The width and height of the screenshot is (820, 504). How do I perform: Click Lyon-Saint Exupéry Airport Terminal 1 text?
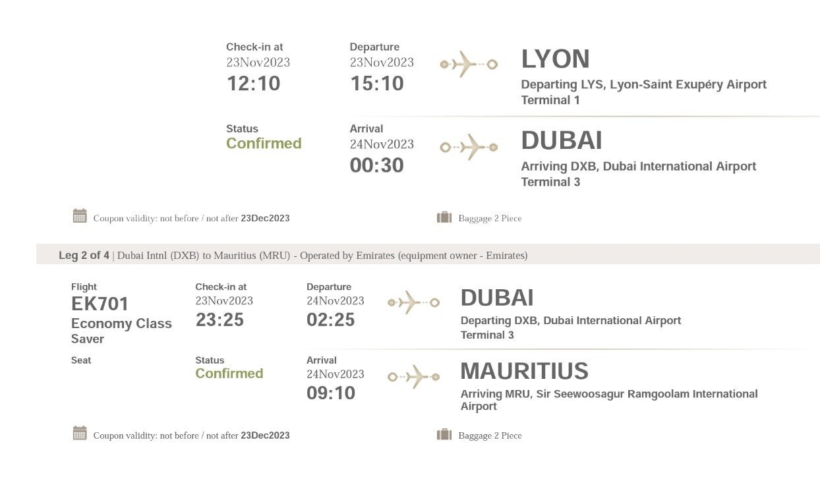pyautogui.click(x=644, y=92)
